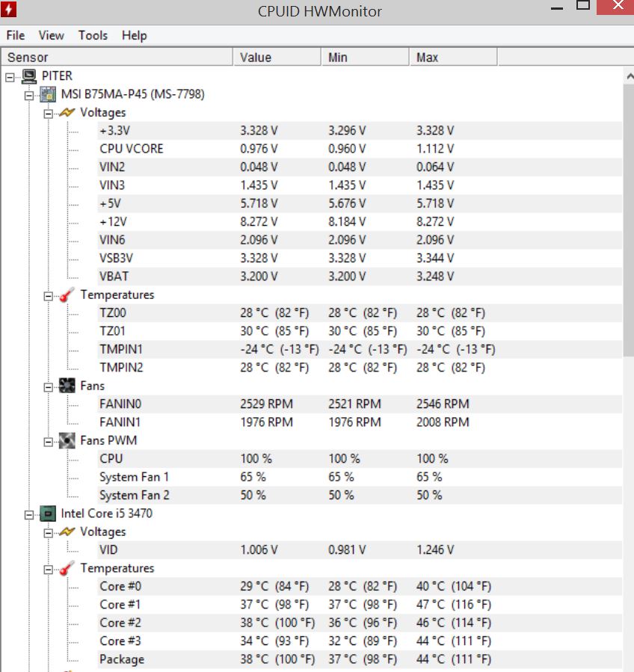Select the System Fan 1 row

359,477
